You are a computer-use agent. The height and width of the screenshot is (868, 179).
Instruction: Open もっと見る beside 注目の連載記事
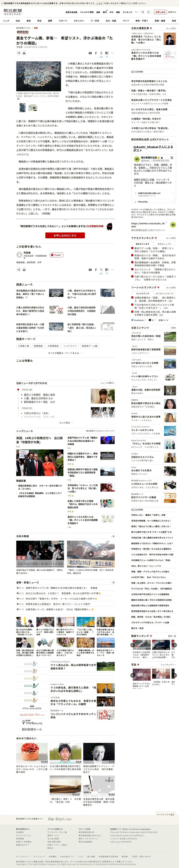point(171,28)
